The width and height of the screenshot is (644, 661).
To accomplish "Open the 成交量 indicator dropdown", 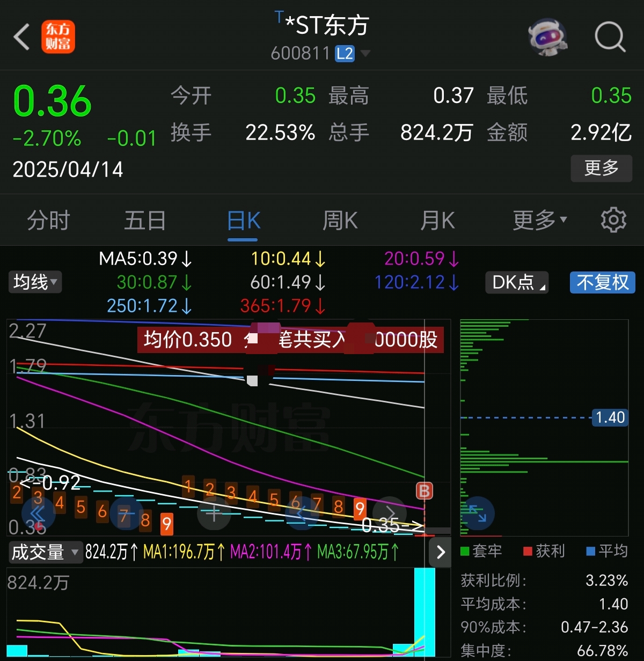I will (x=45, y=552).
